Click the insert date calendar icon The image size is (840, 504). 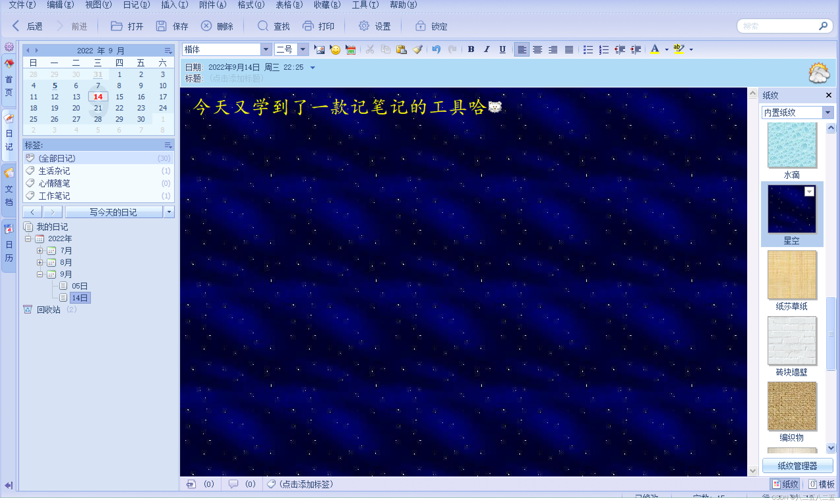(x=350, y=50)
